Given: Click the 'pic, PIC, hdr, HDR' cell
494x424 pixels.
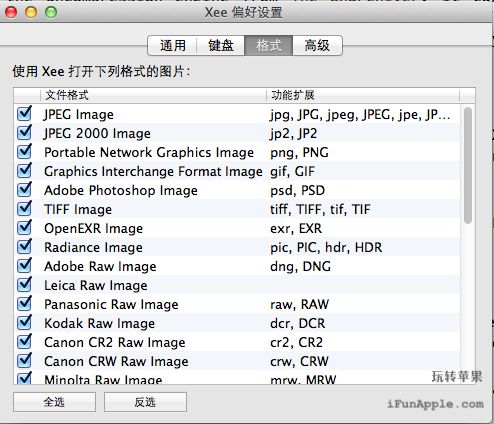Looking at the screenshot, I should coord(326,248).
